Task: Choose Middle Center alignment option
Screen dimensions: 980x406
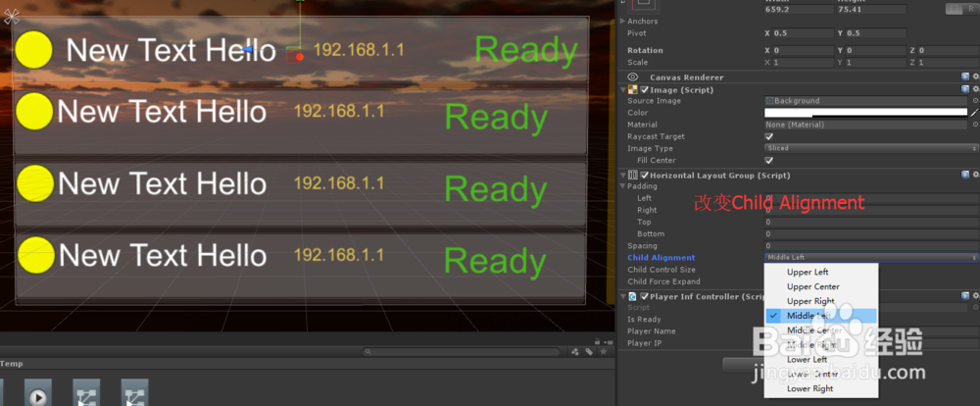Action: 814,330
